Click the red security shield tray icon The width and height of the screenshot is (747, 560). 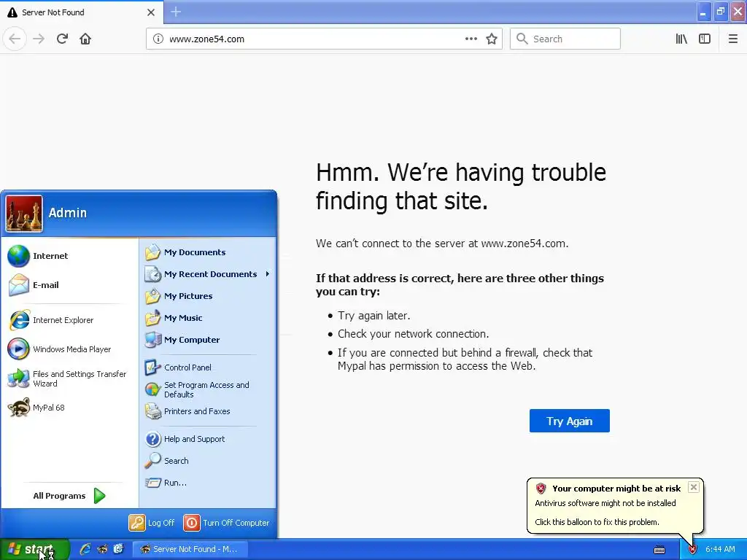click(x=693, y=550)
